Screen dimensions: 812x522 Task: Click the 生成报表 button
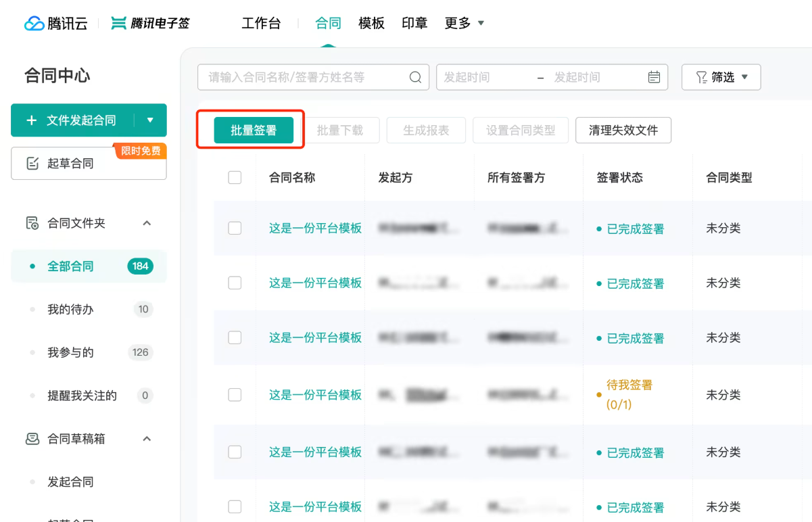[x=426, y=130]
